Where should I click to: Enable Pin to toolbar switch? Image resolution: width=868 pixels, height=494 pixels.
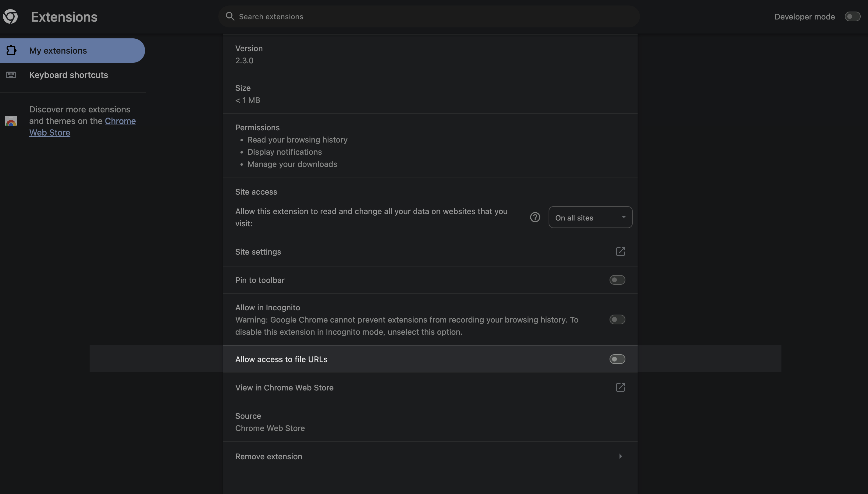(x=617, y=280)
